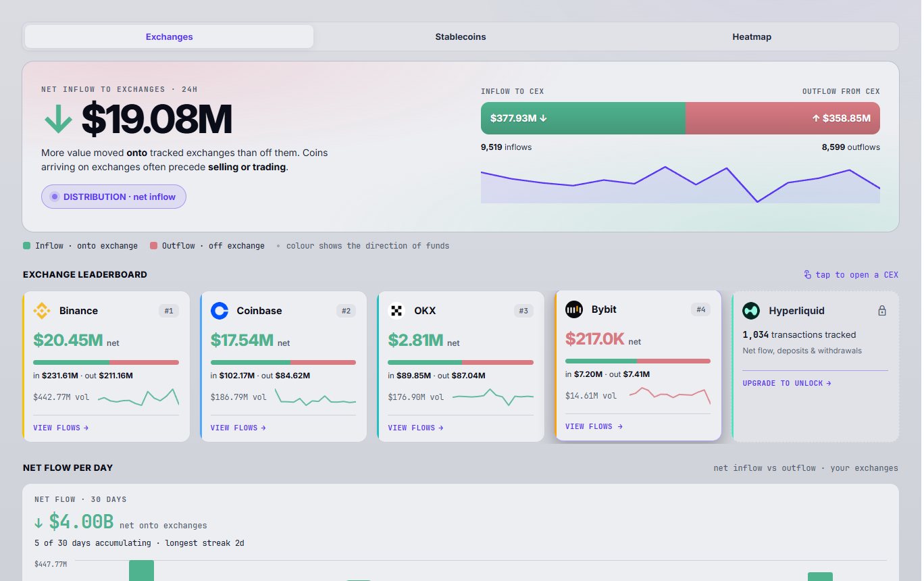Click Coinbase inflow/outflow ratio bar
The image size is (924, 581).
pos(283,362)
